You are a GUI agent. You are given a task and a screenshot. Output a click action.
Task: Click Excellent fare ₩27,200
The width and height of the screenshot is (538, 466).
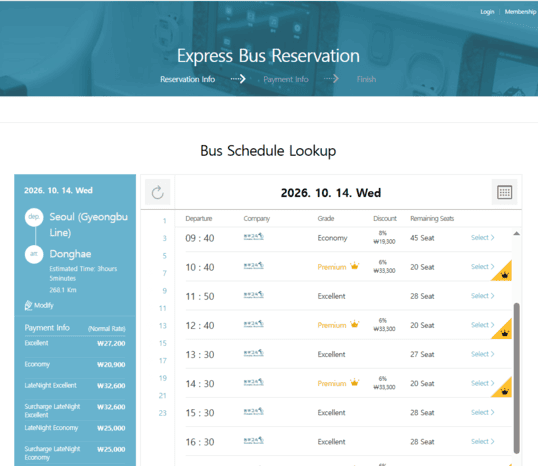[x=75, y=343]
